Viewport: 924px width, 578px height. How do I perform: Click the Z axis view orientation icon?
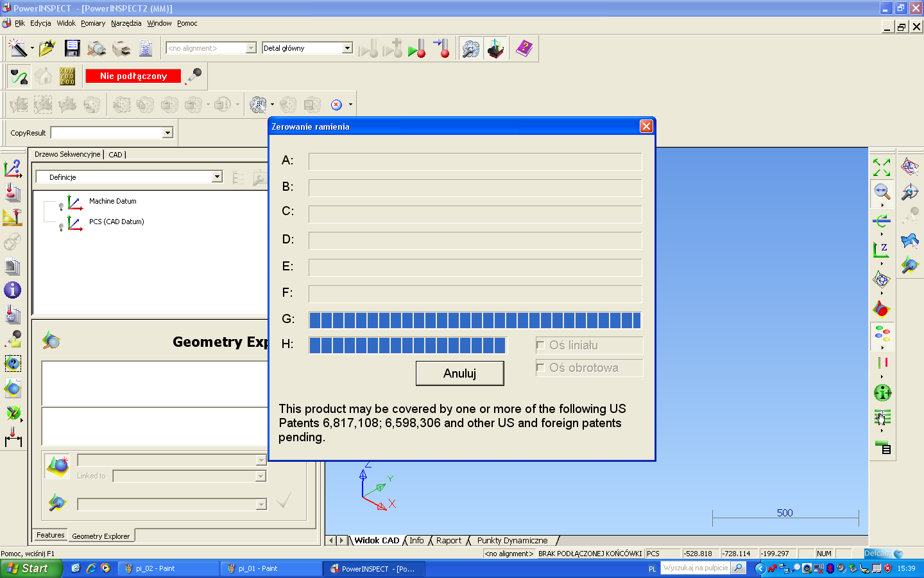(x=882, y=250)
